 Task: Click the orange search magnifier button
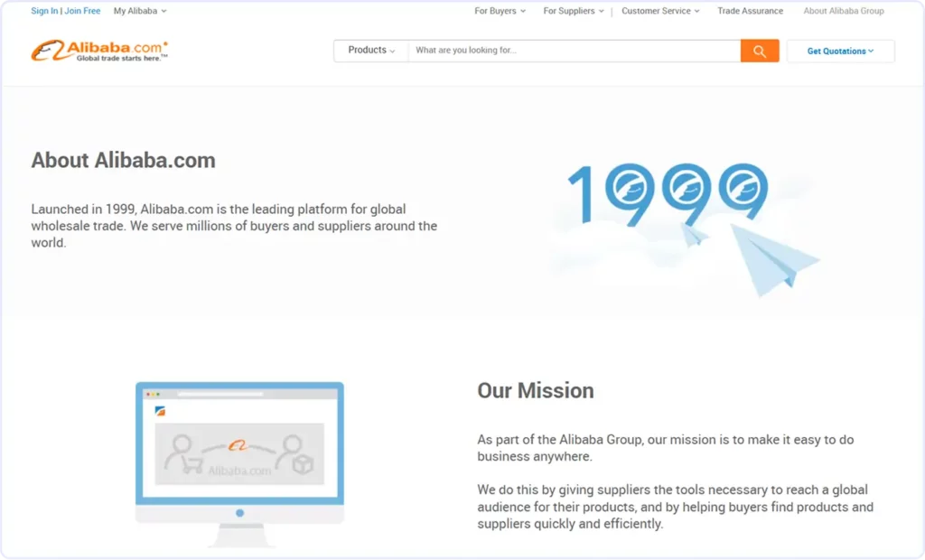coord(759,51)
